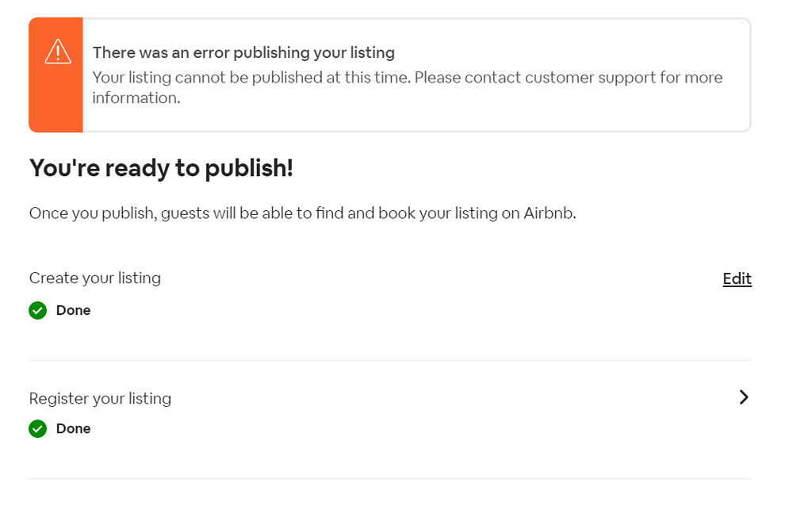The width and height of the screenshot is (812, 529).
Task: Select the Register your listing section header
Action: tap(100, 398)
